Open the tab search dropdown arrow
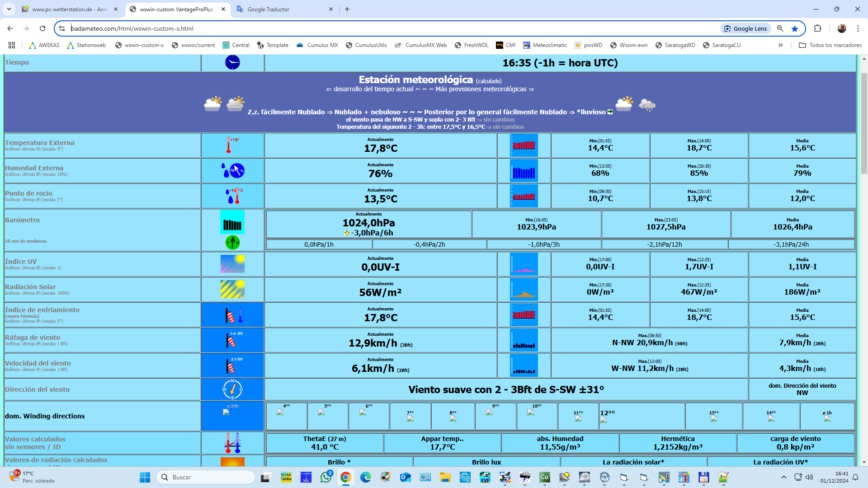 (x=9, y=9)
